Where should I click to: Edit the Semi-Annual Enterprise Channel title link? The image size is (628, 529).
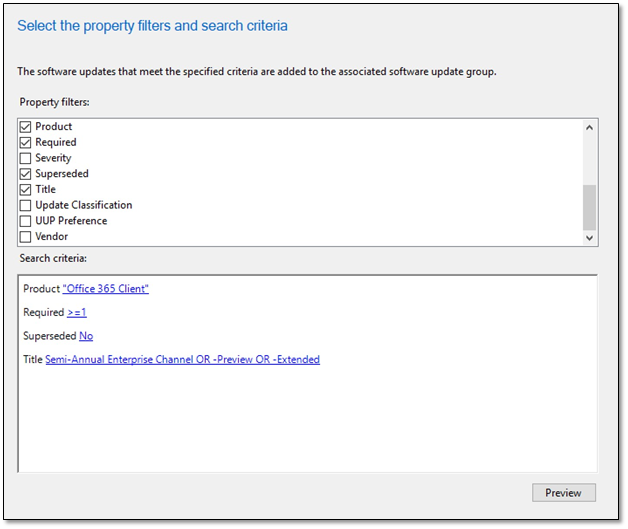click(x=183, y=360)
